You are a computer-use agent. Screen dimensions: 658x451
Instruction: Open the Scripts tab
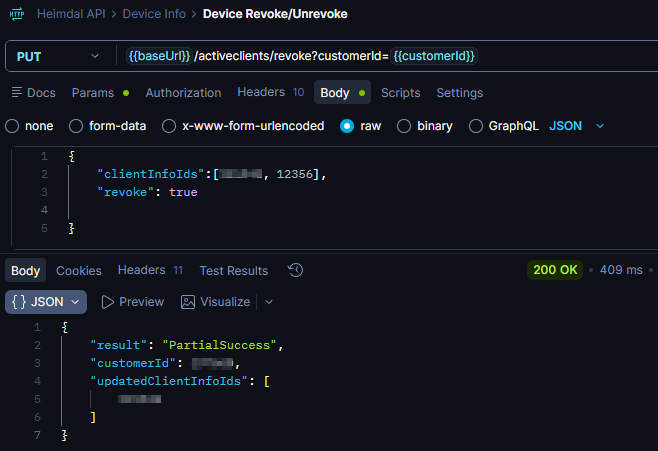coord(400,93)
